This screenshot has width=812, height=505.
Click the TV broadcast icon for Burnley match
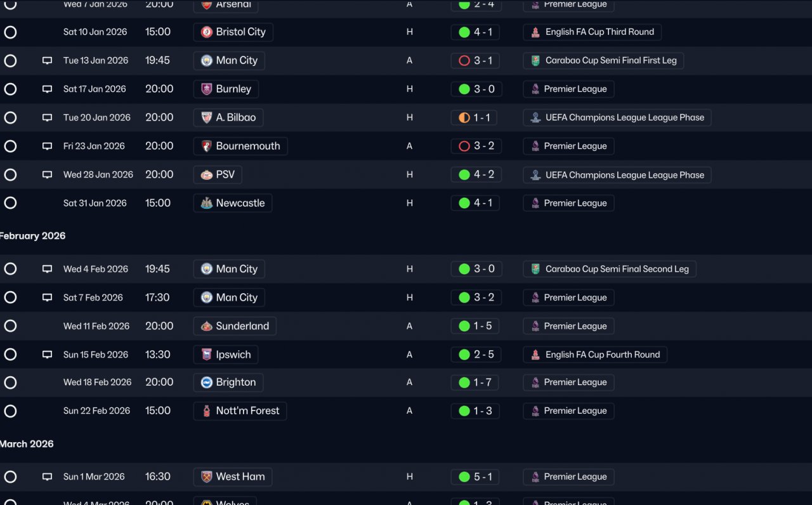[47, 89]
